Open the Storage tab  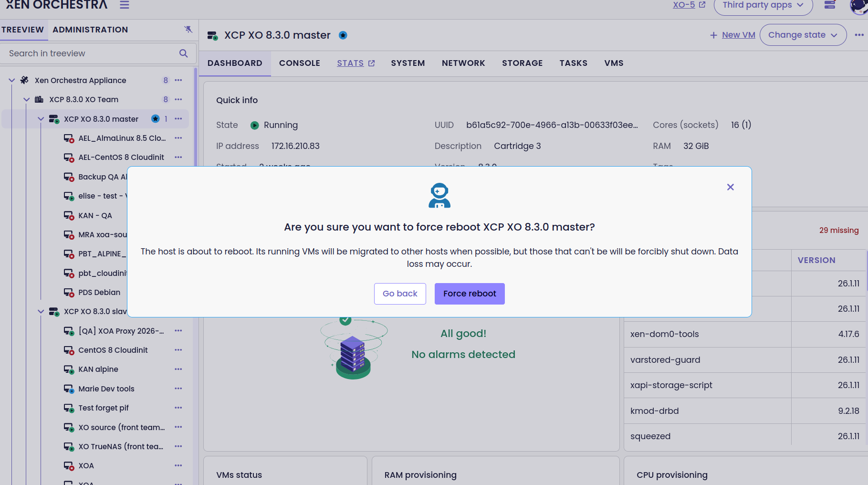[523, 63]
